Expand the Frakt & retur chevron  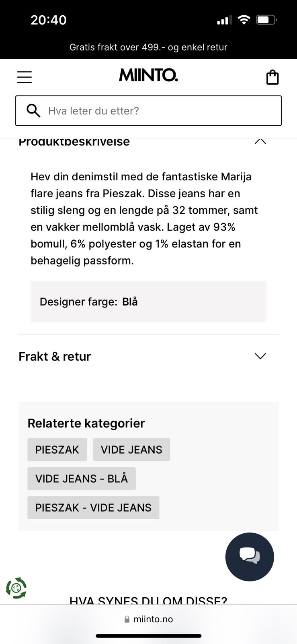(x=260, y=356)
